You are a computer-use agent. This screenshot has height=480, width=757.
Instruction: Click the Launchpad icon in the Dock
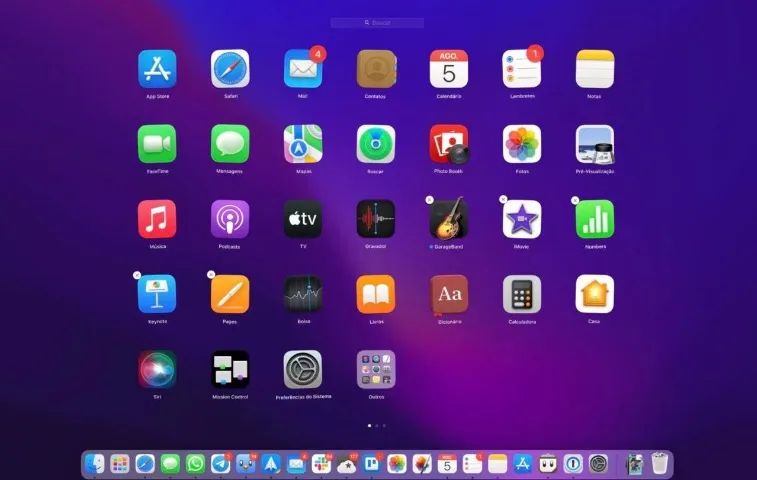click(x=120, y=464)
